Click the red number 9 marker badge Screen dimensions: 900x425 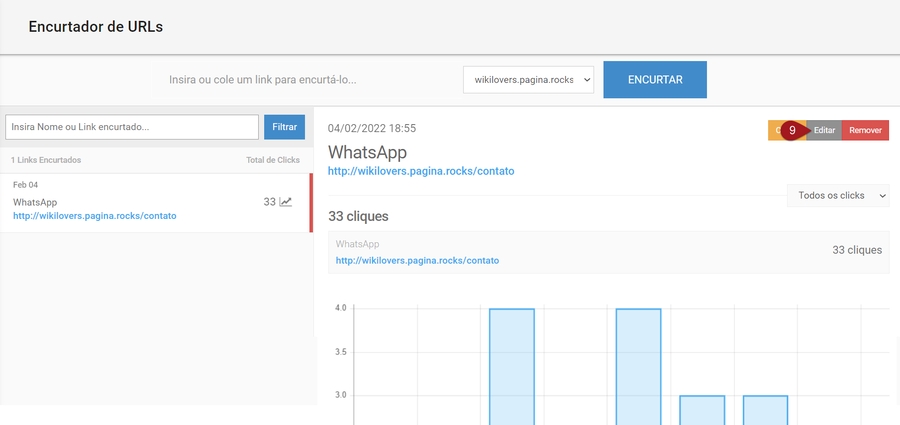[x=792, y=130]
